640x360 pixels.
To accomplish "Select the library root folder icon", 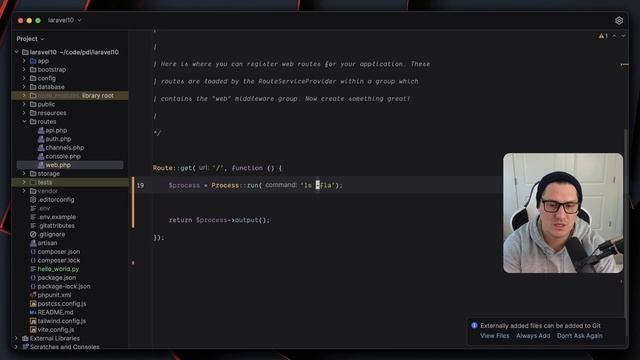I will point(33,96).
